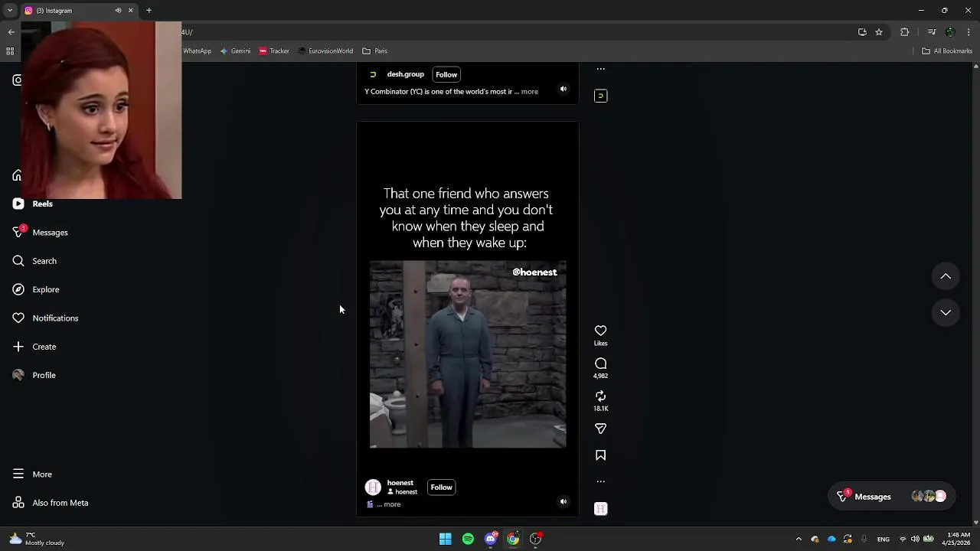The height and width of the screenshot is (551, 980).
Task: Open Messages in the left sidebar
Action: coord(40,232)
